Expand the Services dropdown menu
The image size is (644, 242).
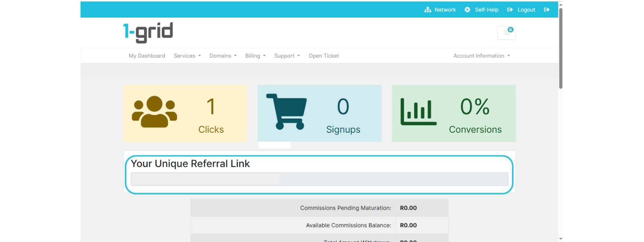(x=187, y=56)
